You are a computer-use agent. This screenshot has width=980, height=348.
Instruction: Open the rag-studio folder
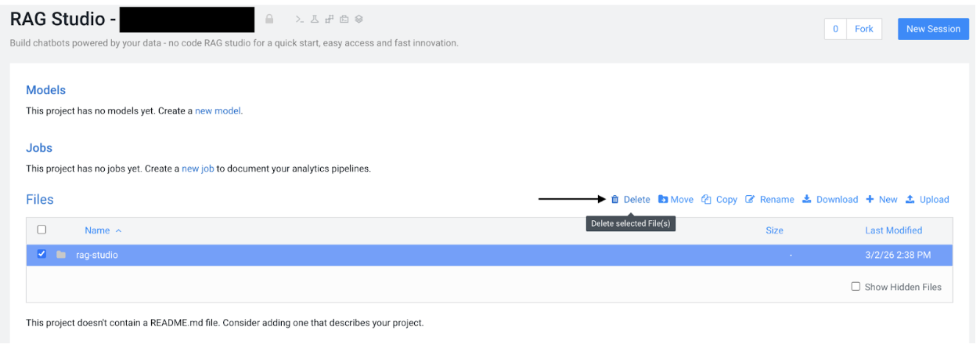[x=97, y=255]
